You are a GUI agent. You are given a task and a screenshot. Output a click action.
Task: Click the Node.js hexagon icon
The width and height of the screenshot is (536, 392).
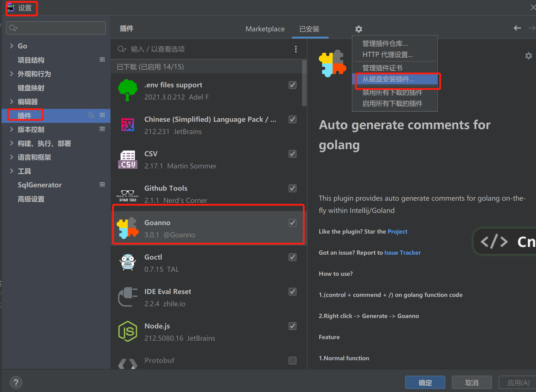coord(128,331)
